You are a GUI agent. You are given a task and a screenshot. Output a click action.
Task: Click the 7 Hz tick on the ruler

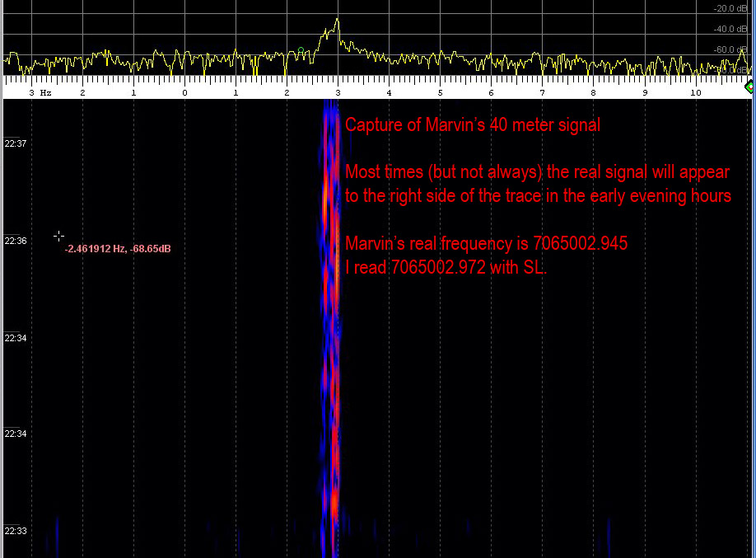point(542,93)
